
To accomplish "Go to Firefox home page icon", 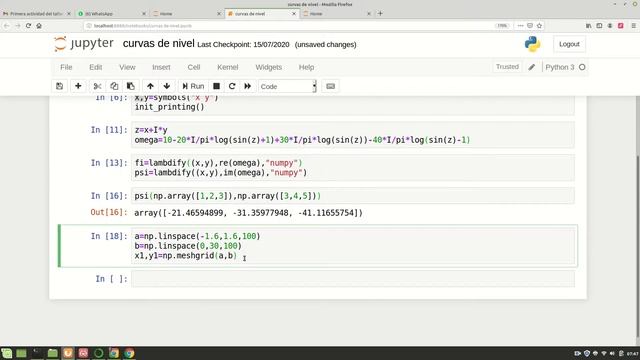I will [x=39, y=25].
